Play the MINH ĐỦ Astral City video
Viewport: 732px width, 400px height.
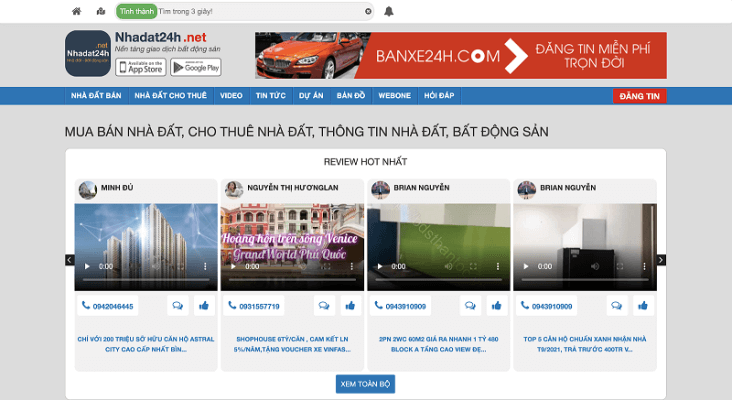[x=87, y=267]
